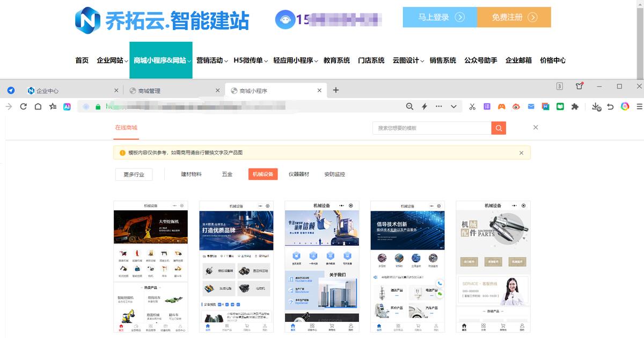
Task: Open the favorites star list icon
Action: pyautogui.click(x=53, y=107)
